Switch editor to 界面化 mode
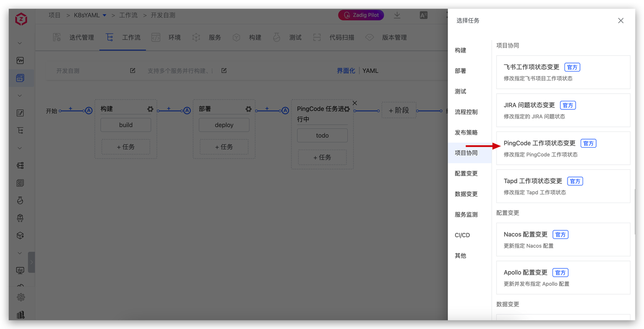The height and width of the screenshot is (329, 644). pyautogui.click(x=346, y=71)
